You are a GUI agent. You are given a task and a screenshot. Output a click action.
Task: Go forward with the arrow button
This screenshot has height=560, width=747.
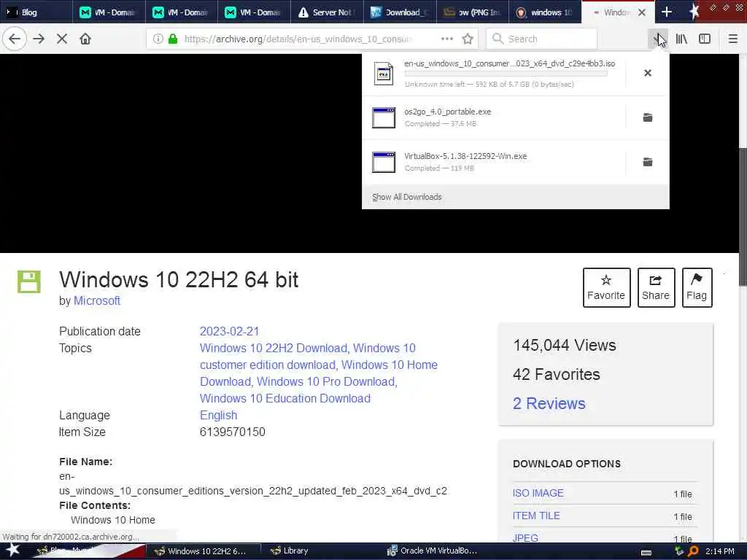coord(39,39)
